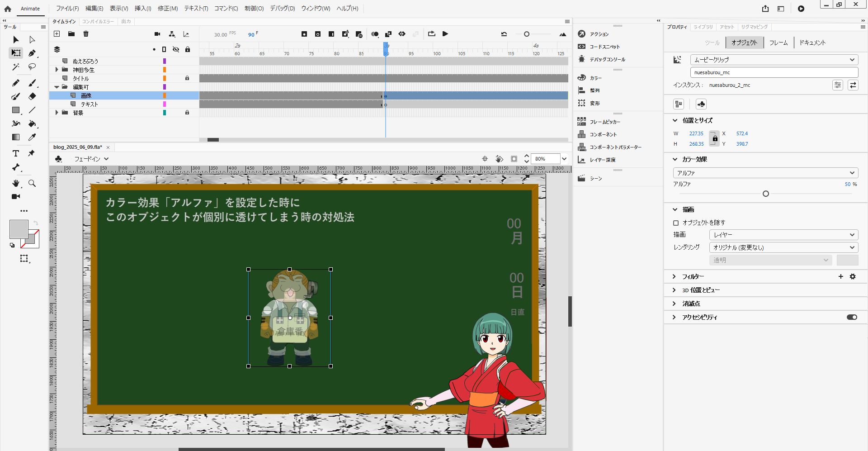Switch to the ライブラリ tab
Screen dimensions: 868x451
click(703, 27)
